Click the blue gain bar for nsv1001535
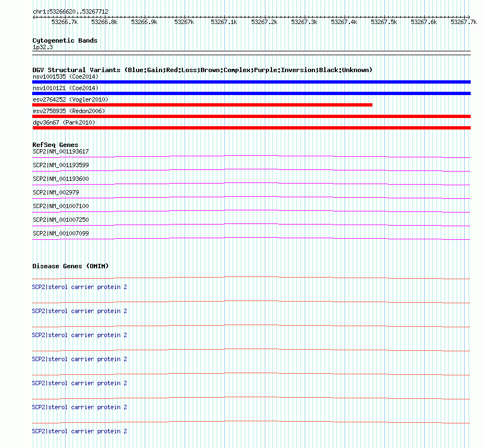The width and height of the screenshot is (486, 448). [x=251, y=82]
